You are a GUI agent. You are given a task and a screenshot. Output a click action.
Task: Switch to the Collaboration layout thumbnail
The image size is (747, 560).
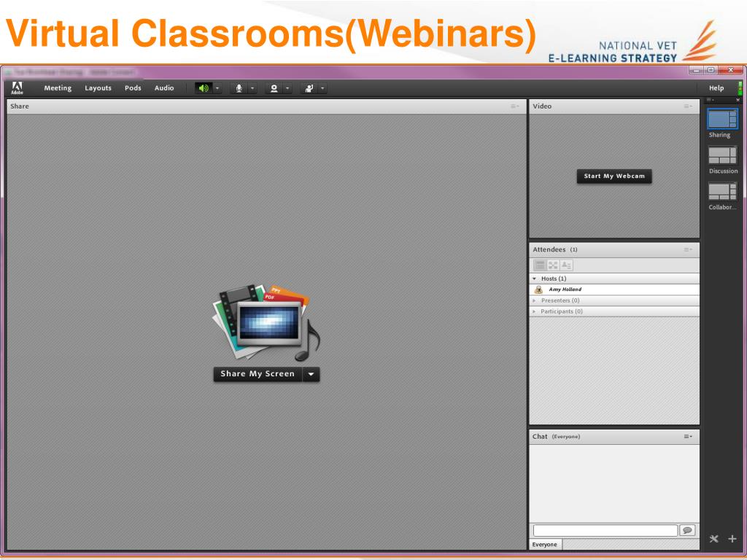coord(722,192)
